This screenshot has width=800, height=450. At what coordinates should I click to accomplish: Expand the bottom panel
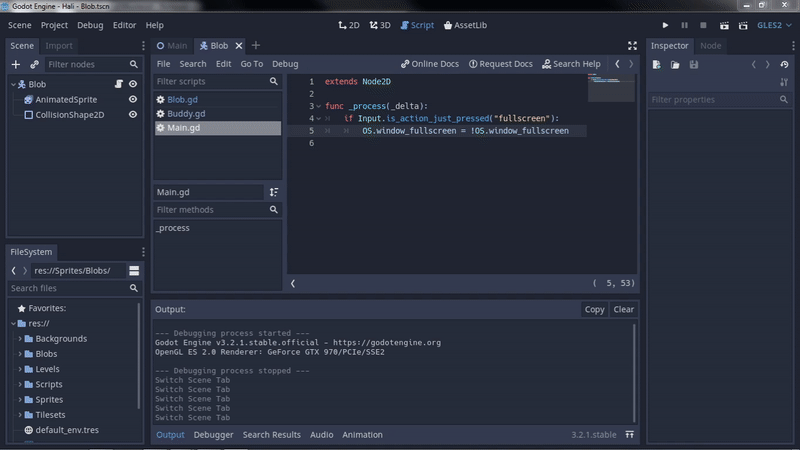pos(630,435)
